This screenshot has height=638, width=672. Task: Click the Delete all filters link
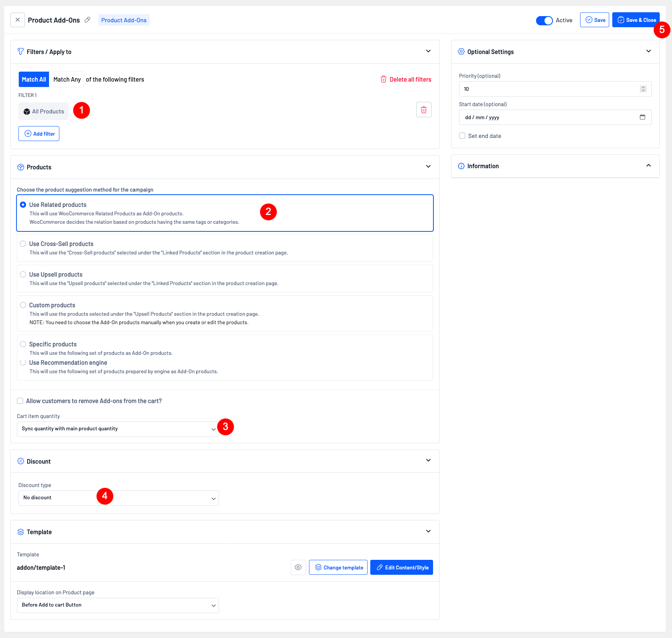pos(405,79)
